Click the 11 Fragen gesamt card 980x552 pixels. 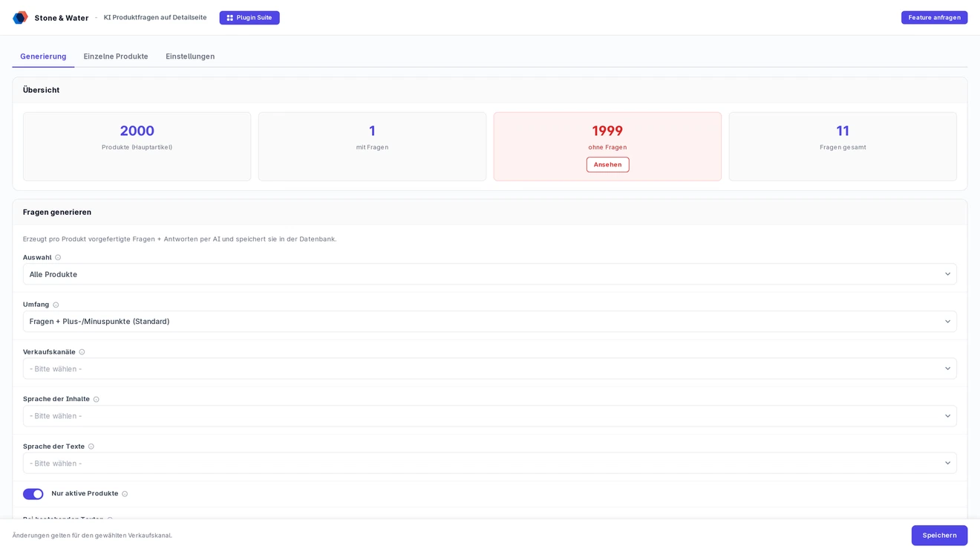(843, 146)
